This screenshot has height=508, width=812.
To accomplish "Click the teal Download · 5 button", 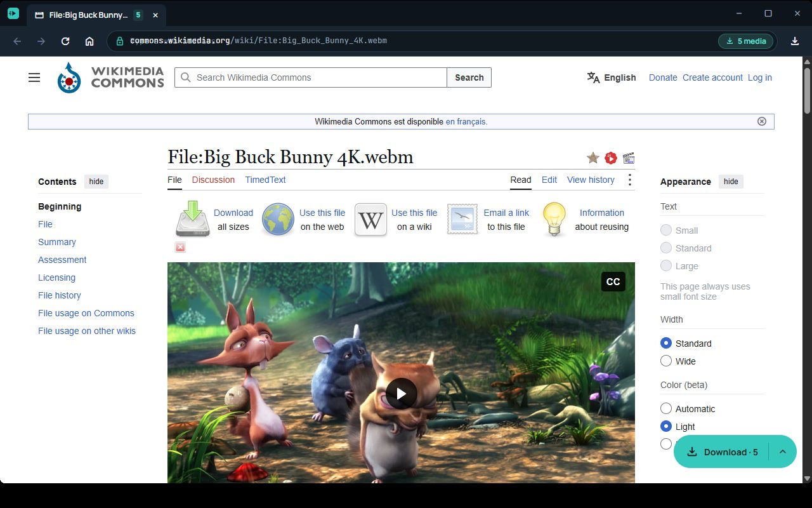I will pos(723,451).
